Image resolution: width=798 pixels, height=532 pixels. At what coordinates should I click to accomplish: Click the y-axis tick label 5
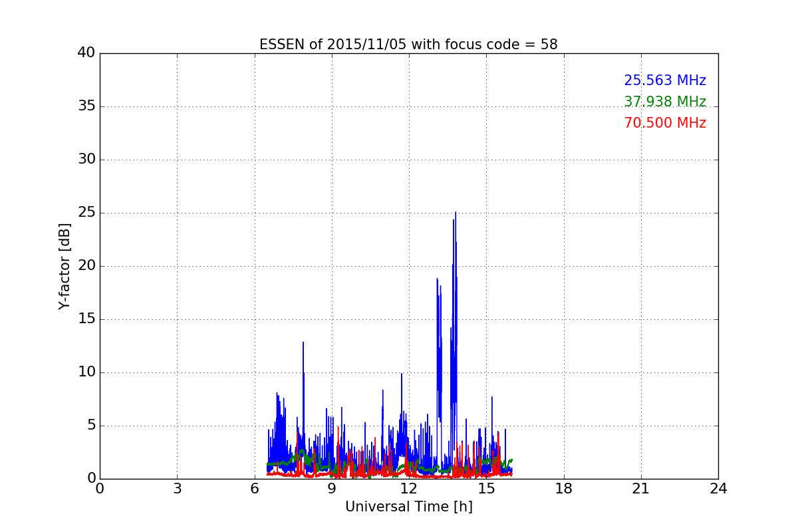[90, 426]
